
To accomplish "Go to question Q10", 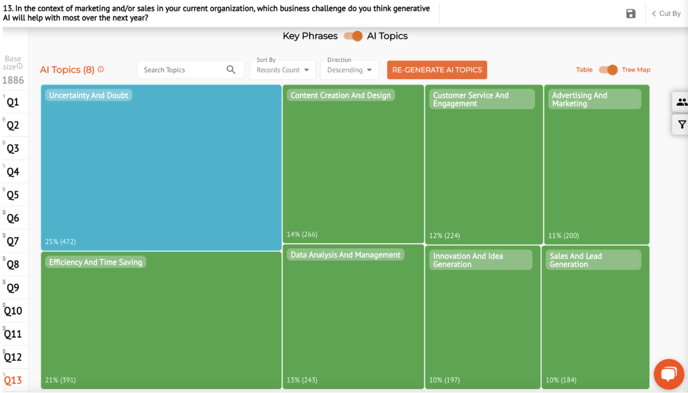I will click(x=13, y=311).
